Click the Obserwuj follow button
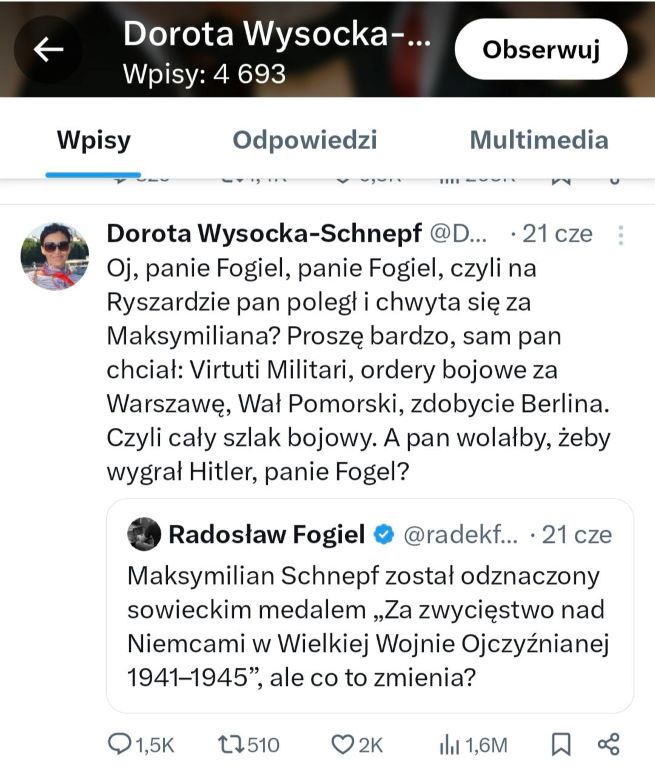 click(541, 49)
